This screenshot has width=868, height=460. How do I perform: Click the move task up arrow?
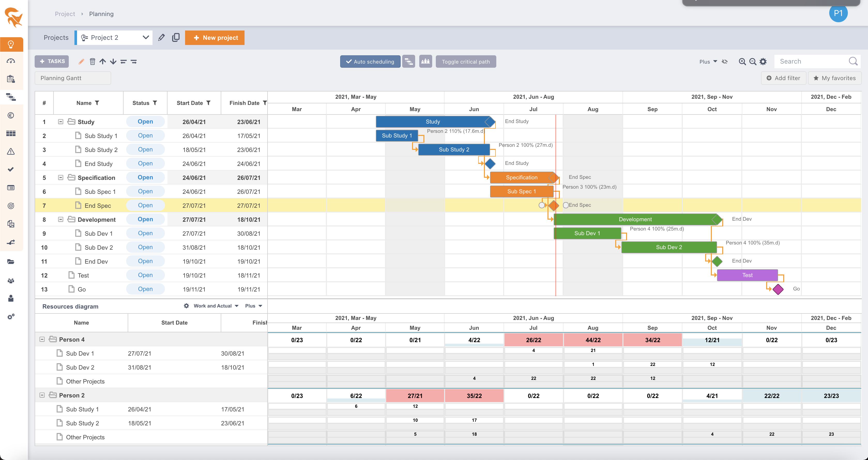(103, 61)
